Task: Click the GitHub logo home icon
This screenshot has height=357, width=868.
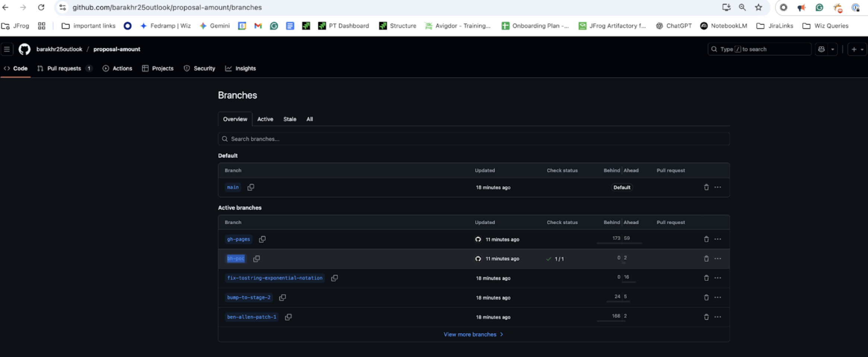Action: point(25,49)
